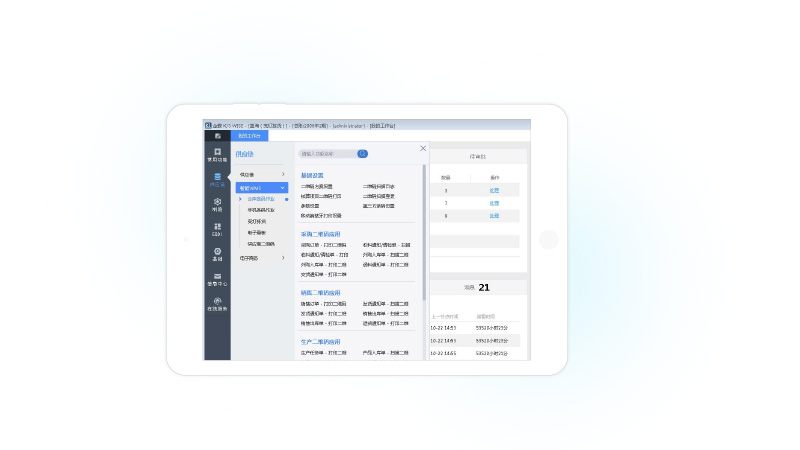
Task: Close the function menu panel with X
Action: pos(423,148)
